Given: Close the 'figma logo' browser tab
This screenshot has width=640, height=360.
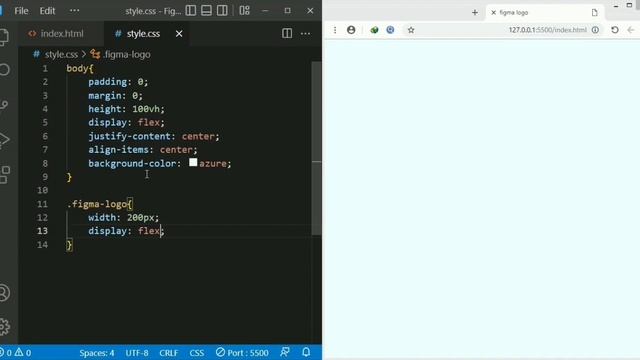Looking at the screenshot, I should point(493,13).
